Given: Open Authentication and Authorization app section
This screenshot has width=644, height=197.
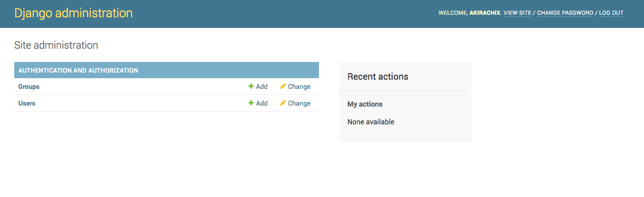Looking at the screenshot, I should tap(78, 71).
